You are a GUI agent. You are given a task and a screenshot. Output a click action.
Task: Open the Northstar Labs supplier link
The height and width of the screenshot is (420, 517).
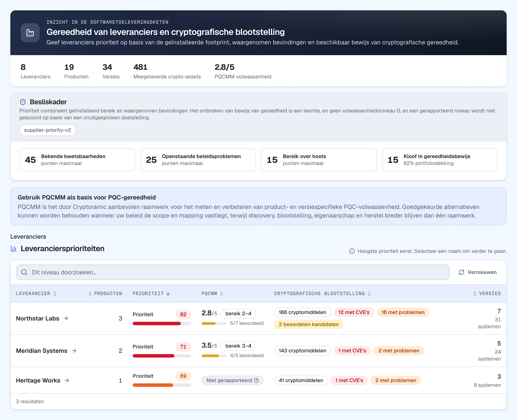[x=37, y=318]
